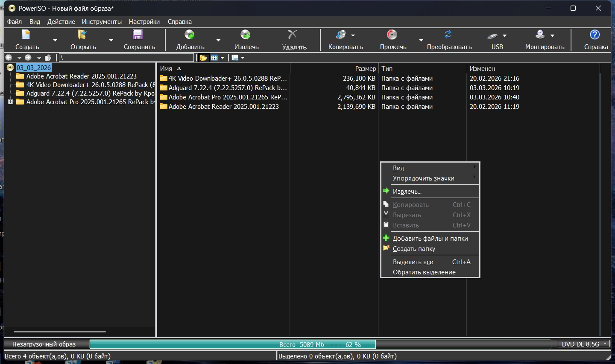Toggle the folder tree panel icon

point(203,58)
